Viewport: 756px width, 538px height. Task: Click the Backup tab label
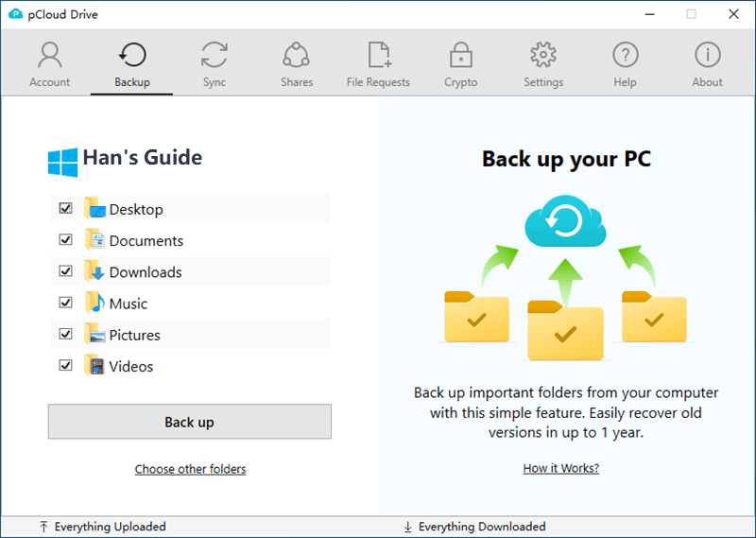point(132,82)
